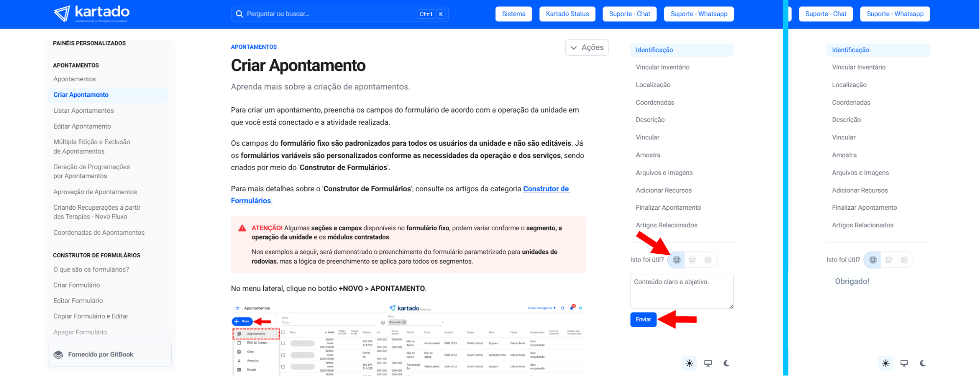Click the Kartado logo in the header
Image resolution: width=980 pixels, height=376 pixels.
click(x=92, y=14)
